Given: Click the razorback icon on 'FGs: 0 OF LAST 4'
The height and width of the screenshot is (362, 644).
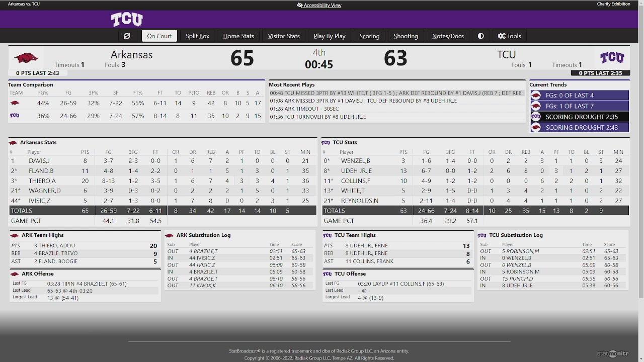Looking at the screenshot, I should [536, 96].
